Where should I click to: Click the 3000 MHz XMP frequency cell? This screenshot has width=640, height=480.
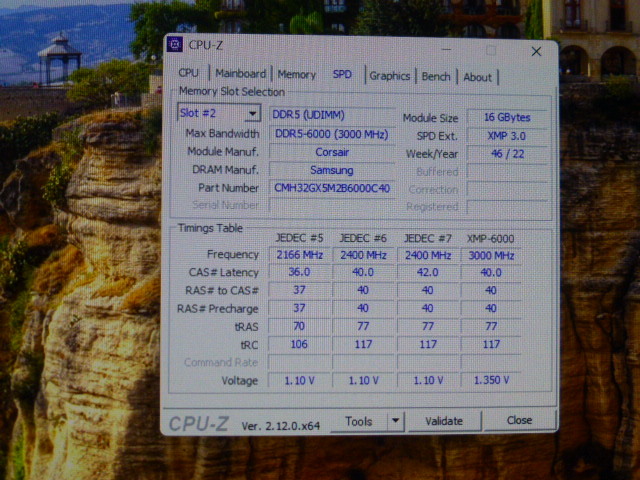pyautogui.click(x=491, y=256)
